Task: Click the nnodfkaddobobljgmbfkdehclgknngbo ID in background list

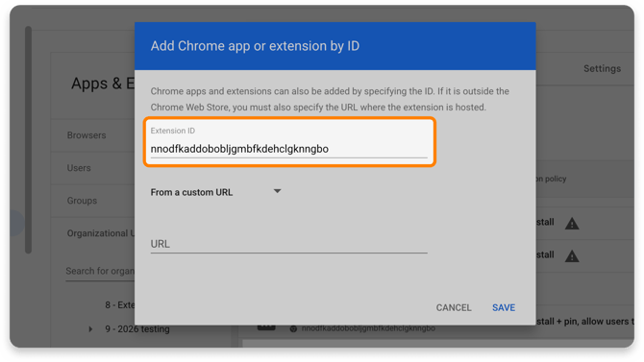Action: tap(368, 328)
